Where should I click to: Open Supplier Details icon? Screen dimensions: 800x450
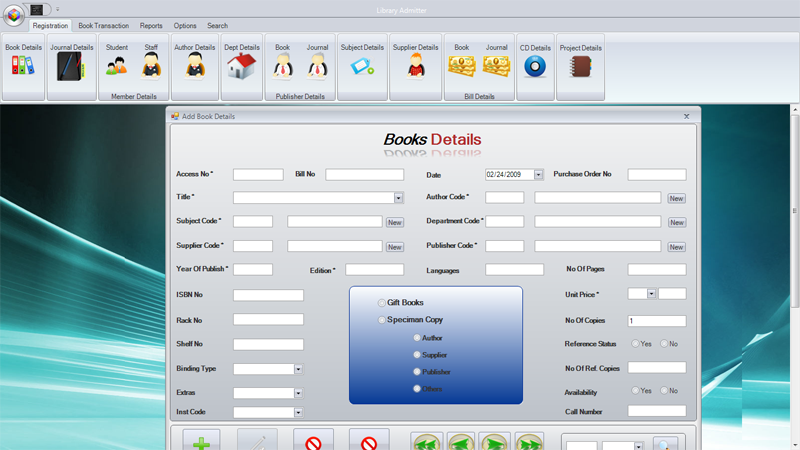pyautogui.click(x=415, y=66)
